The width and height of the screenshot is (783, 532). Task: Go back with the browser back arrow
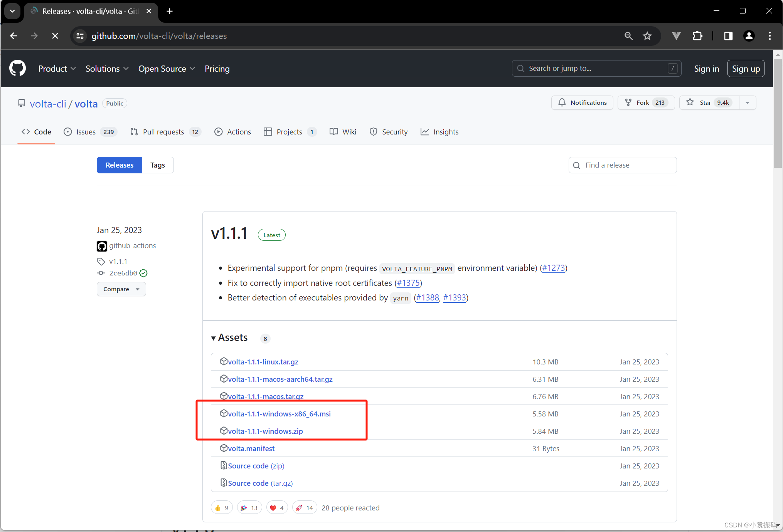pos(13,36)
